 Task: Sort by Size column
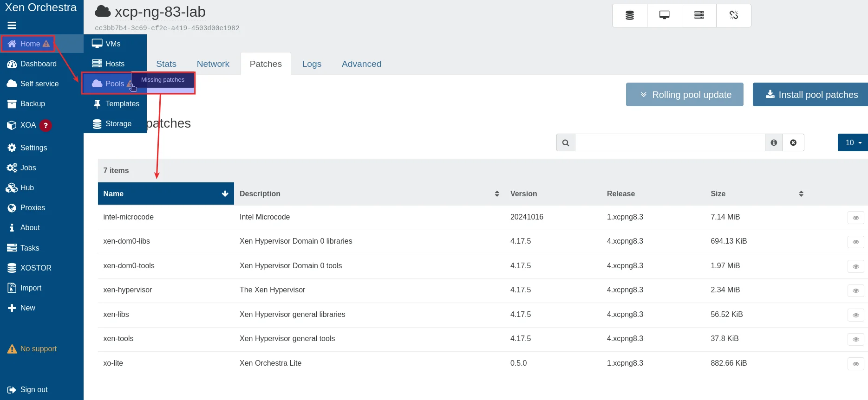[x=757, y=194]
